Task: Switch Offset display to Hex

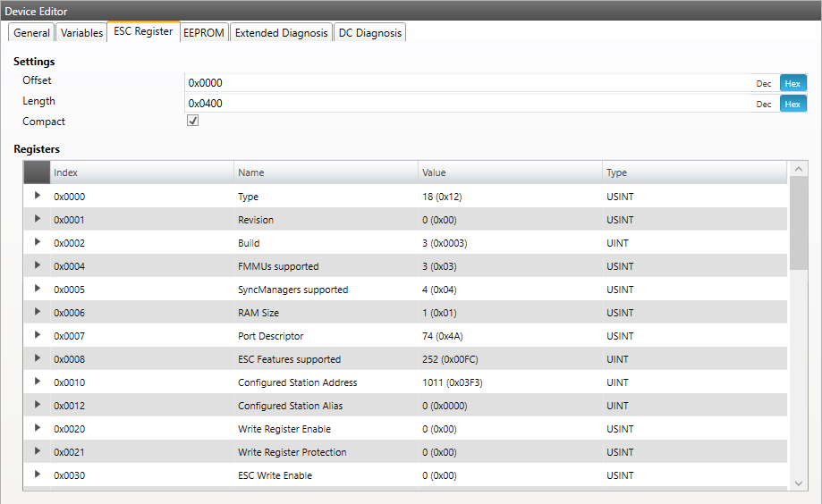Action: coord(792,83)
